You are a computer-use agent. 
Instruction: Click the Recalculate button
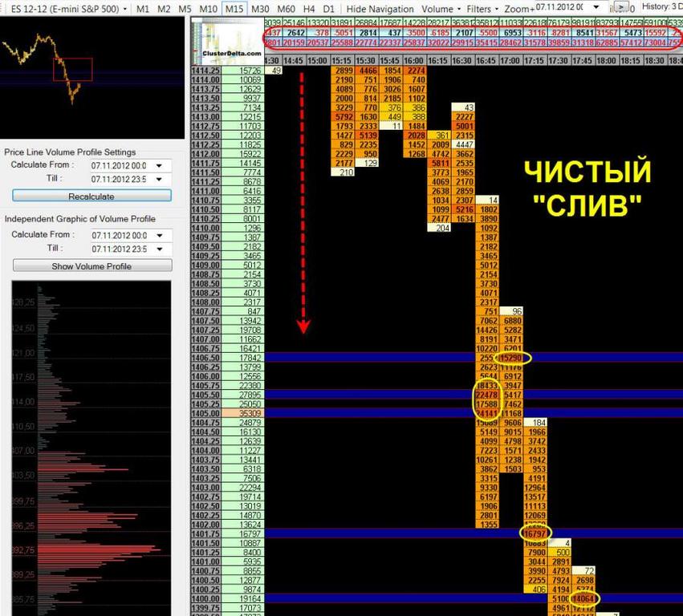point(91,196)
